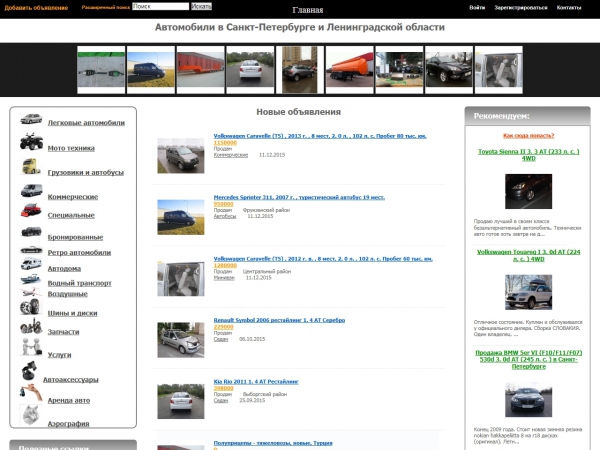The width and height of the screenshot is (600, 450).
Task: Open the orange tanker trailer carousel thumbnail
Action: point(349,70)
